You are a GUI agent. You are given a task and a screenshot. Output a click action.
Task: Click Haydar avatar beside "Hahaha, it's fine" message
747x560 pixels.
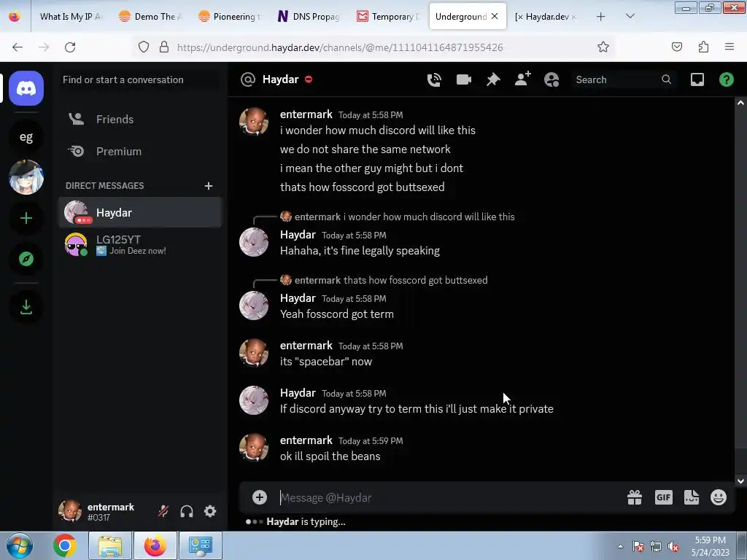[x=254, y=242]
